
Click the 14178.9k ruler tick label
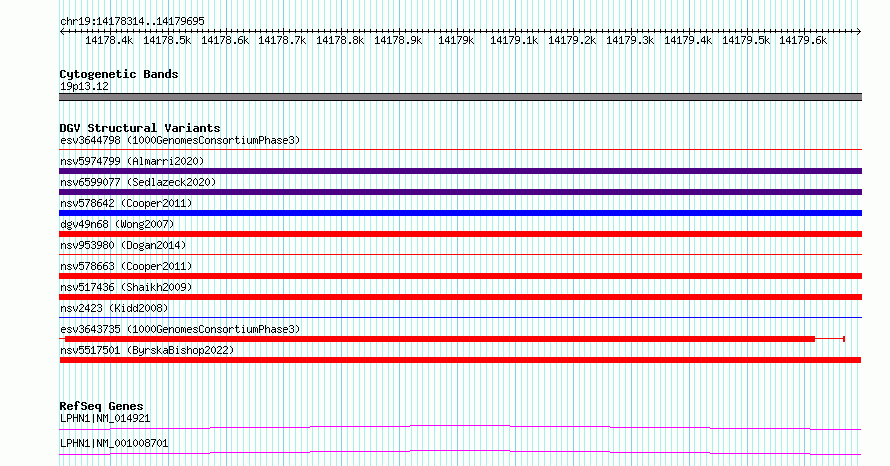398,41
